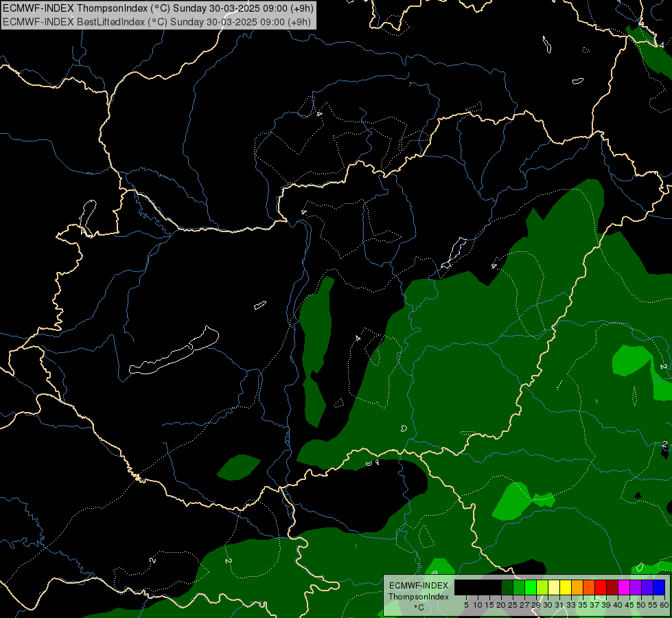Click the legend tick label 20
672x618 pixels.
tap(502, 605)
